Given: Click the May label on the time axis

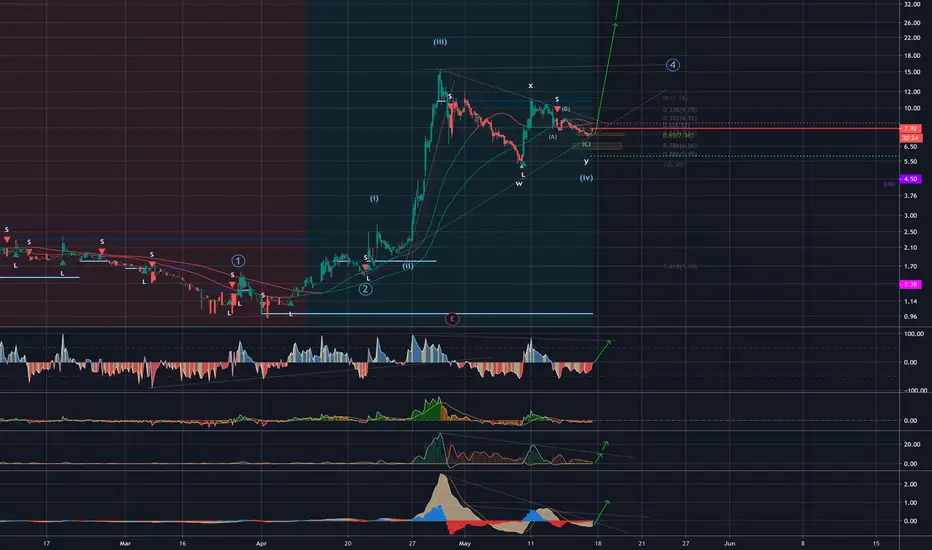Looking at the screenshot, I should [465, 543].
